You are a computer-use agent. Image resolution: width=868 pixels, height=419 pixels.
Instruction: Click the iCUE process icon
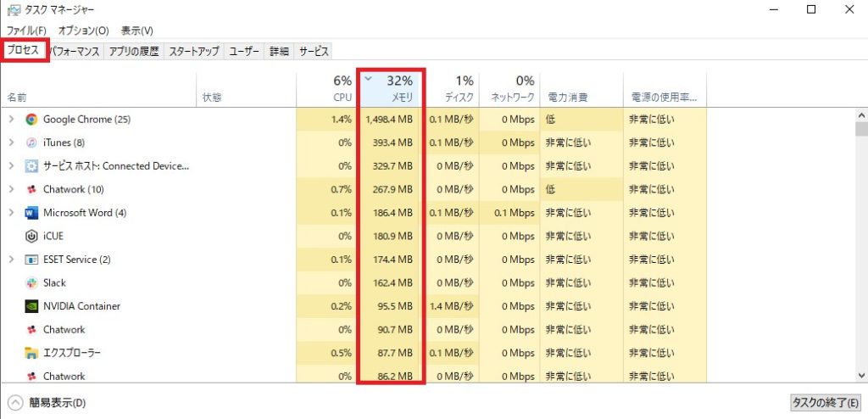[x=31, y=236]
